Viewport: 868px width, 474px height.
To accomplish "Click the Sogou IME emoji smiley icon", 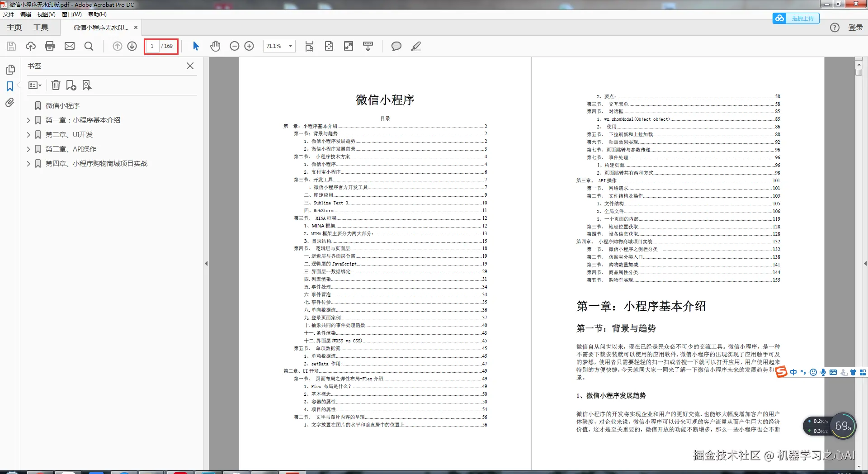I will [813, 372].
